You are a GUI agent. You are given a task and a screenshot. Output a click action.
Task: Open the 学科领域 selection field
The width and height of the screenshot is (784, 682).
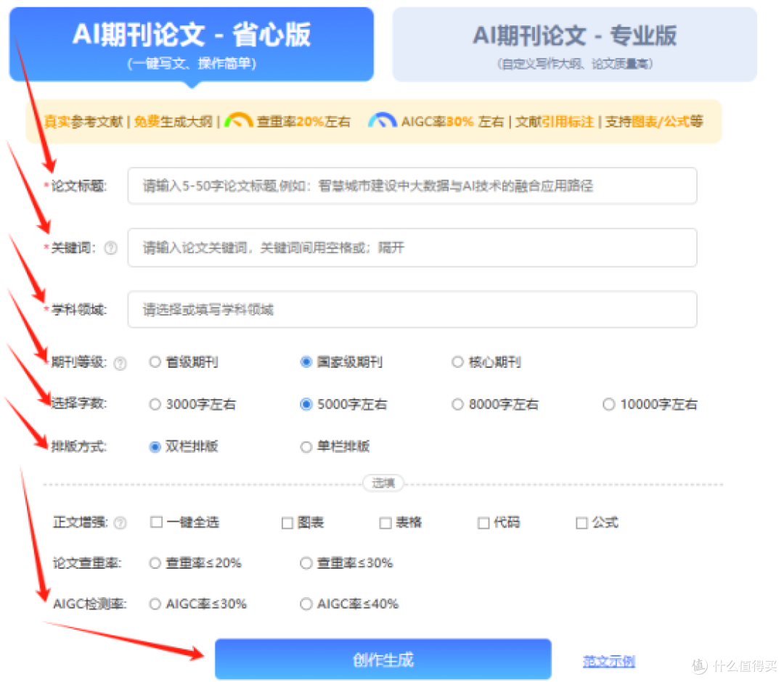click(x=412, y=310)
